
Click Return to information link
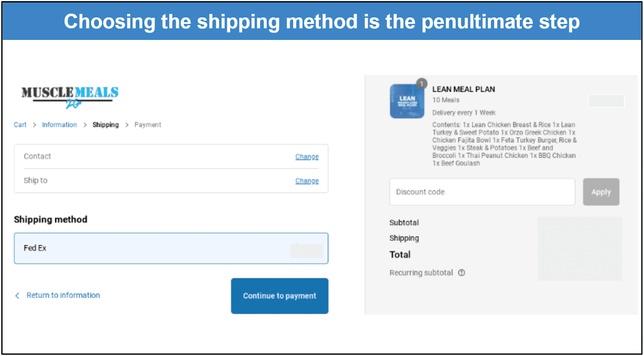pos(63,295)
